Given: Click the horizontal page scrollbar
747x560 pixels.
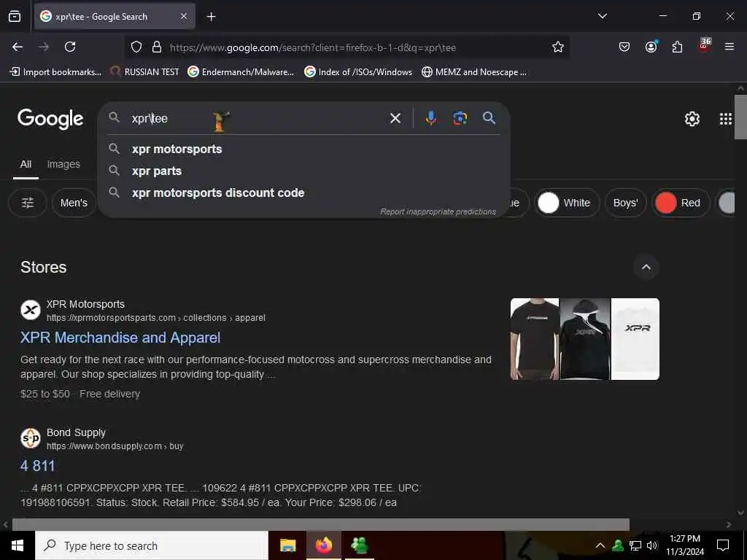Looking at the screenshot, I should click(321, 524).
